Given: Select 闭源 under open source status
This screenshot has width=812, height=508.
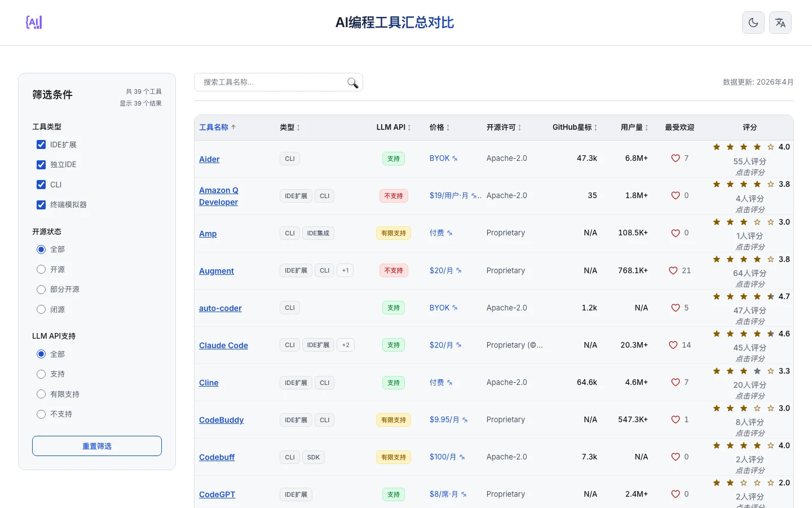Looking at the screenshot, I should coord(41,309).
